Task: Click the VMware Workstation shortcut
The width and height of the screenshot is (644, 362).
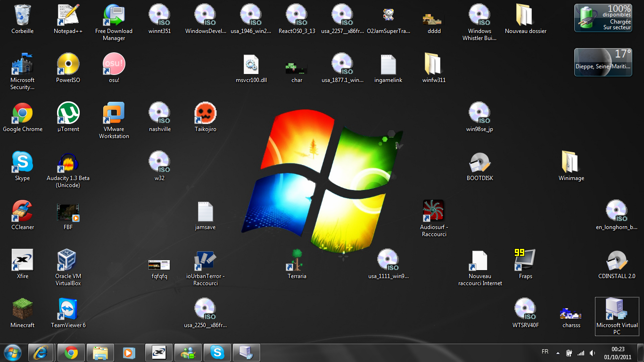Action: [x=114, y=114]
